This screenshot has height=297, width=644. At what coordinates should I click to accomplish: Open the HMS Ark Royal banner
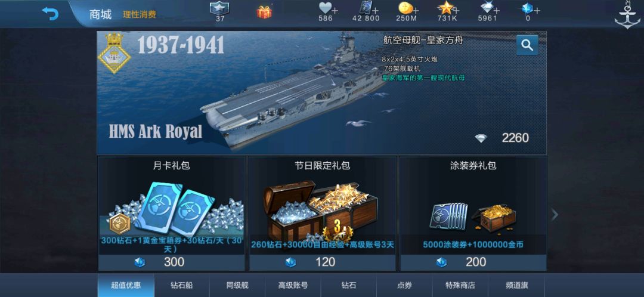tap(321, 92)
